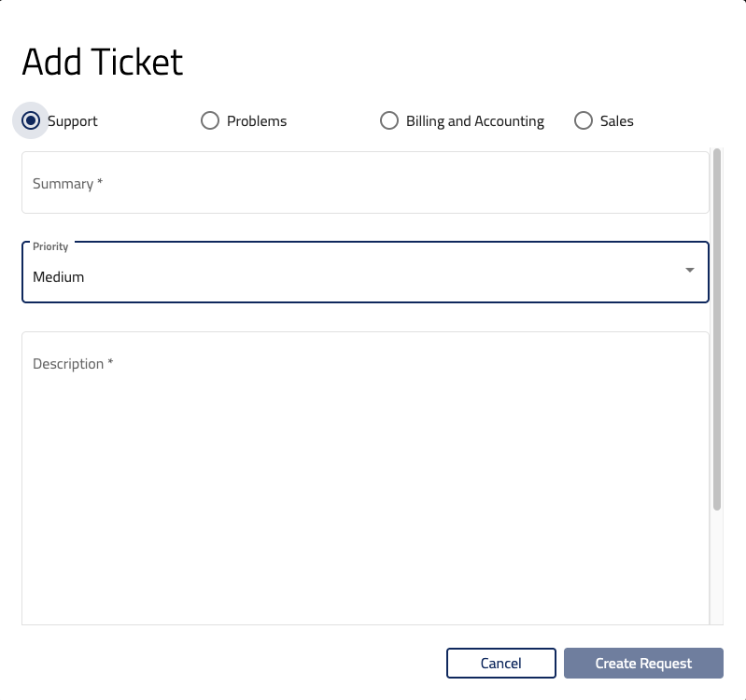Click the "Sales" label text
746x700 pixels.
[617, 121]
